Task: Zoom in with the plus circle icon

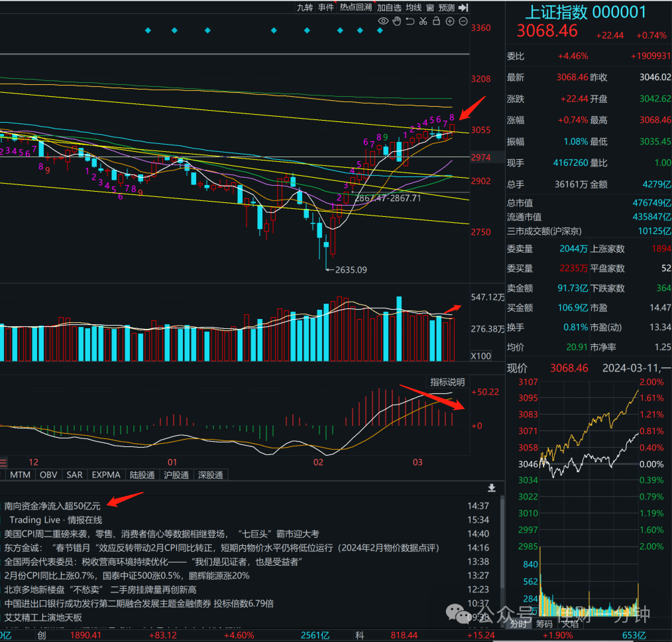Action: tap(450, 21)
